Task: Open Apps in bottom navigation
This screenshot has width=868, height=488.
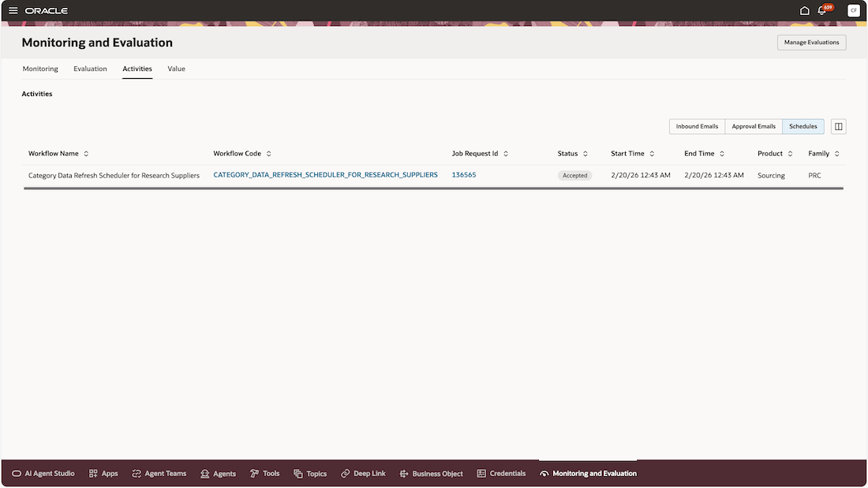Action: click(103, 474)
